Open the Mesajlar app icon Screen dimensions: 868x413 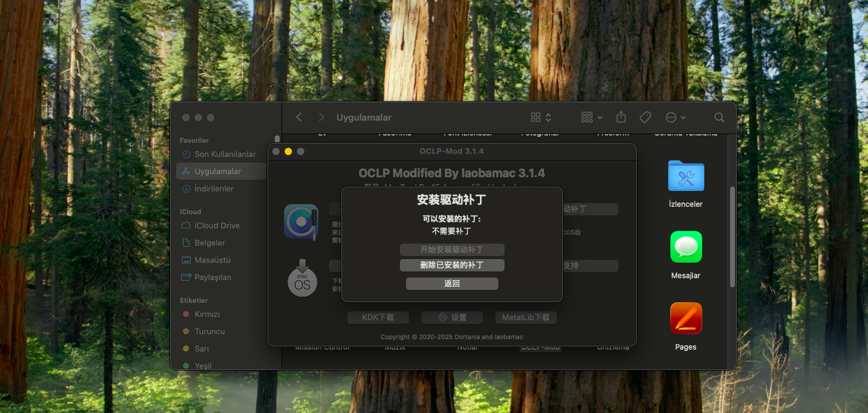[686, 247]
